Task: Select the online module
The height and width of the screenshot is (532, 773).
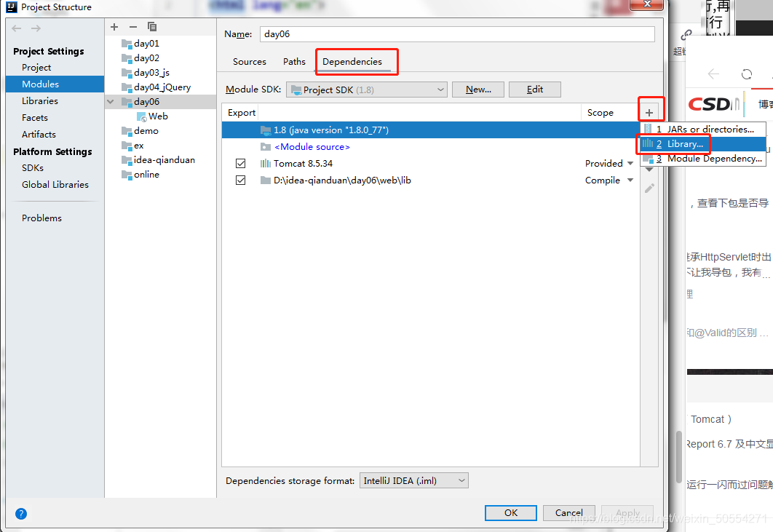Action: point(146,175)
